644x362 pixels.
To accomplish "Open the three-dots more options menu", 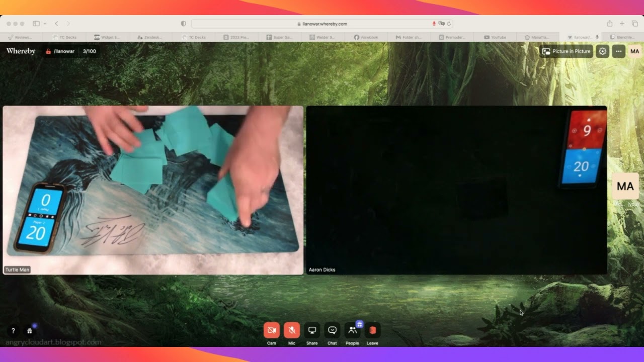I will tap(619, 51).
